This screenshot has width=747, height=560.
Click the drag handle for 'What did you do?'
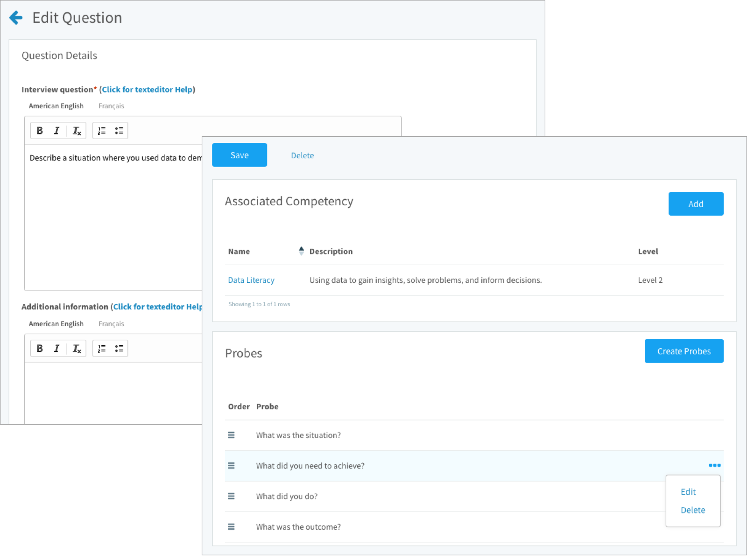[231, 497]
